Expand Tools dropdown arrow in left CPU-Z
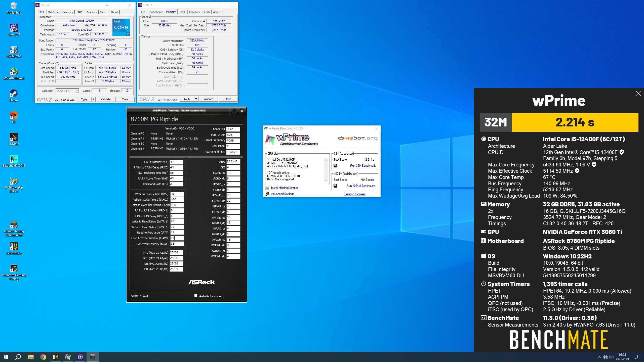 pyautogui.click(x=93, y=99)
